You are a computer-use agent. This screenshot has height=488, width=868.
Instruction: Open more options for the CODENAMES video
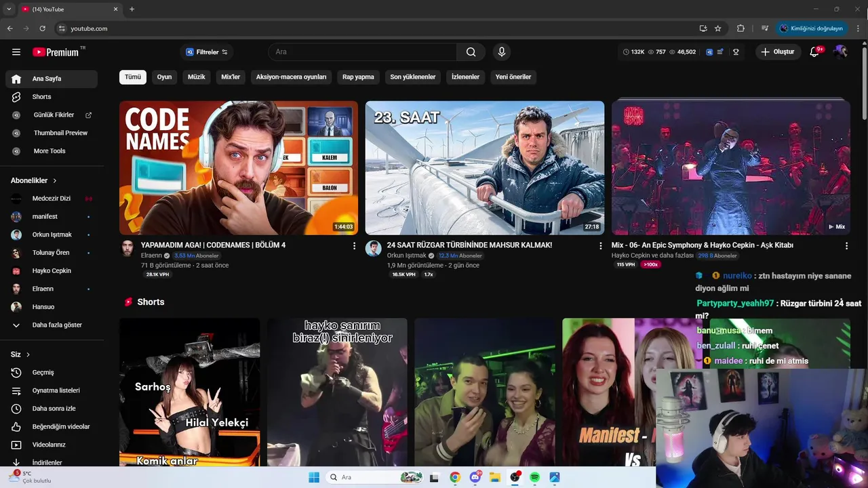coord(354,246)
